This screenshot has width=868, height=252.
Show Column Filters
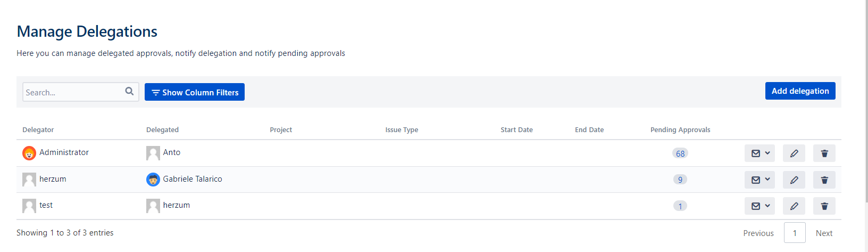(x=195, y=92)
